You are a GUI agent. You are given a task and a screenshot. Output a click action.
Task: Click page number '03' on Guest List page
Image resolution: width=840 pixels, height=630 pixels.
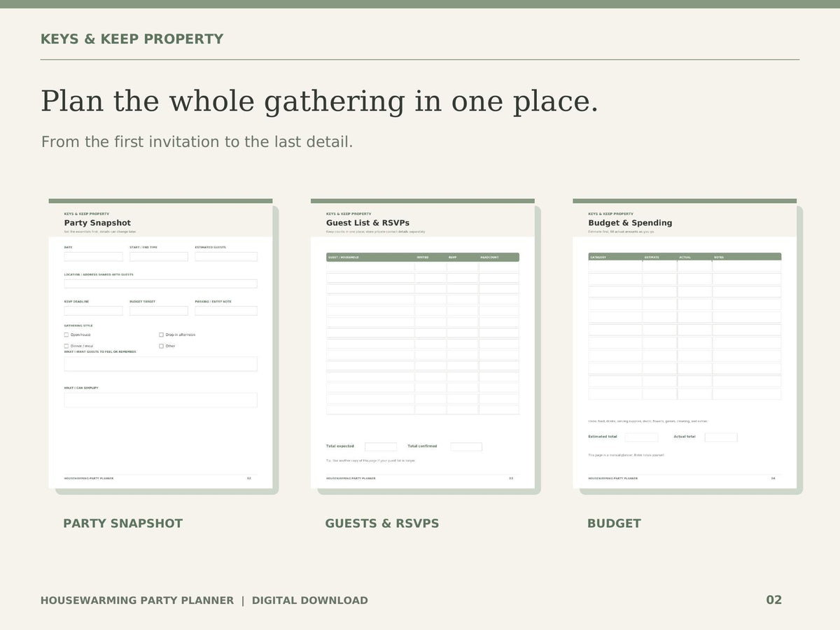point(511,479)
